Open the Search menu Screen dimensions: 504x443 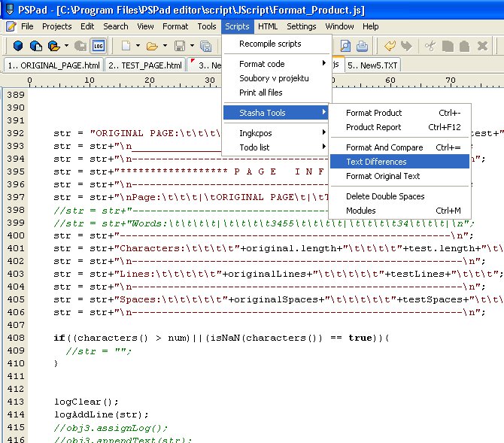(x=116, y=26)
